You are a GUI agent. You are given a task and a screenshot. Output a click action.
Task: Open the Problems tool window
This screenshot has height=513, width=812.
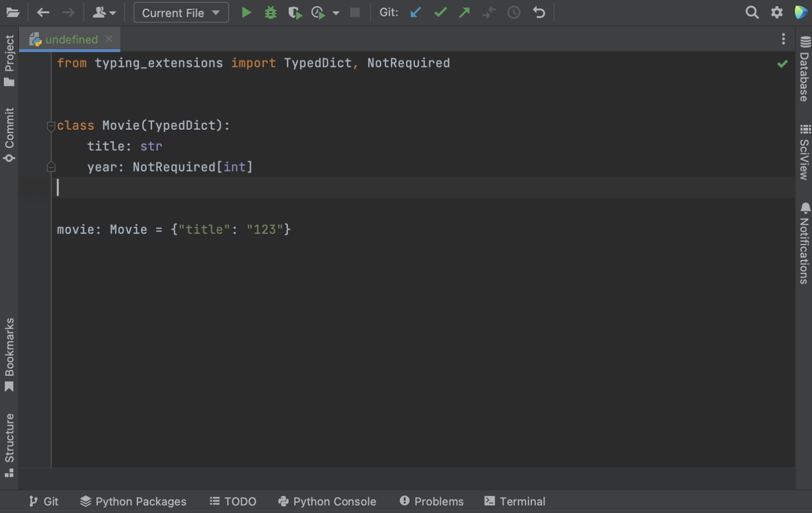click(431, 501)
